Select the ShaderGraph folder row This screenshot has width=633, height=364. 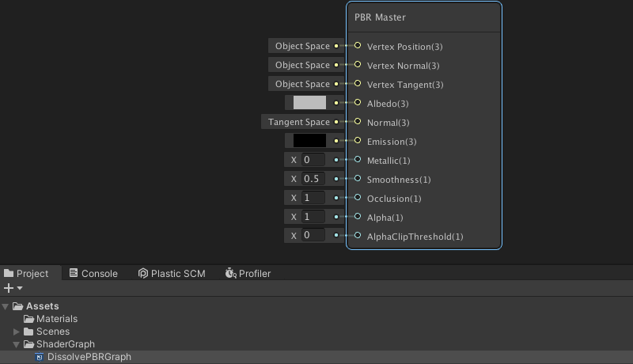(x=316, y=344)
